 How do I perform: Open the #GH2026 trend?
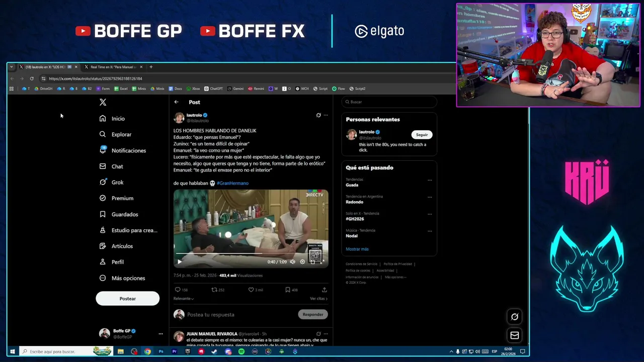[x=355, y=219]
